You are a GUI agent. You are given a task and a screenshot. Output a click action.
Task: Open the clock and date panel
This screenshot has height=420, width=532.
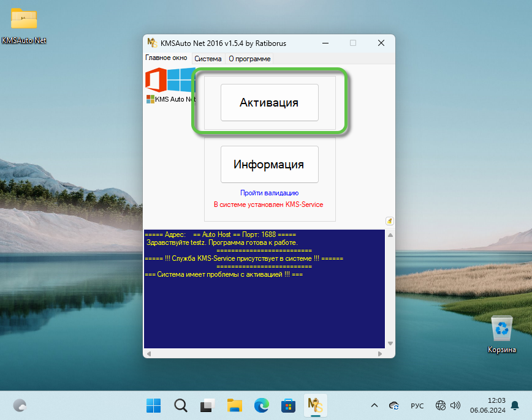coord(487,405)
